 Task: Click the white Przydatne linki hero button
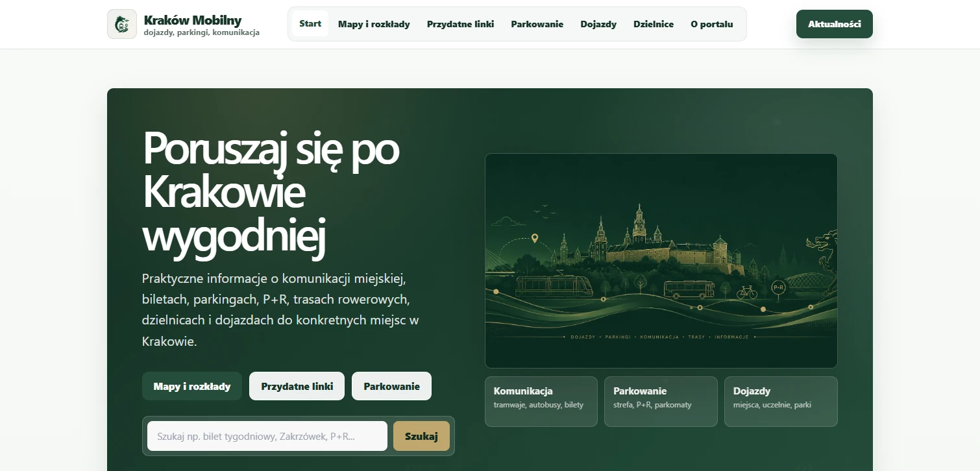297,386
